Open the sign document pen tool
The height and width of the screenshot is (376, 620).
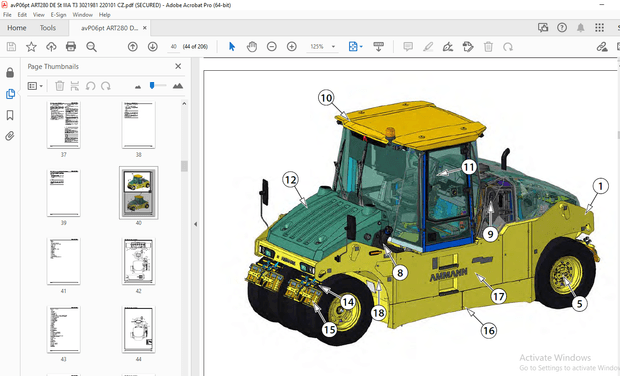point(448,47)
